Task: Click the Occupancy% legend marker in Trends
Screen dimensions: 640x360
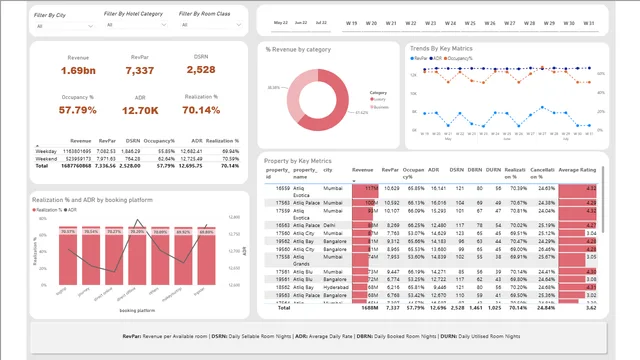Action: point(446,58)
